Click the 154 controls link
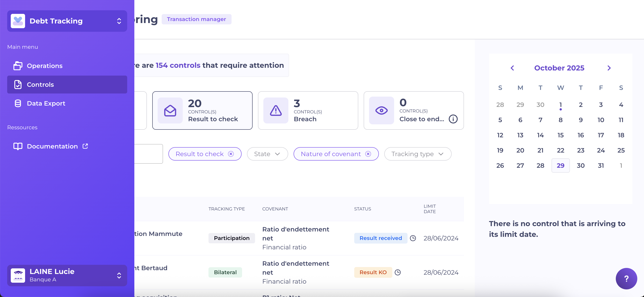The image size is (644, 297). 178,65
